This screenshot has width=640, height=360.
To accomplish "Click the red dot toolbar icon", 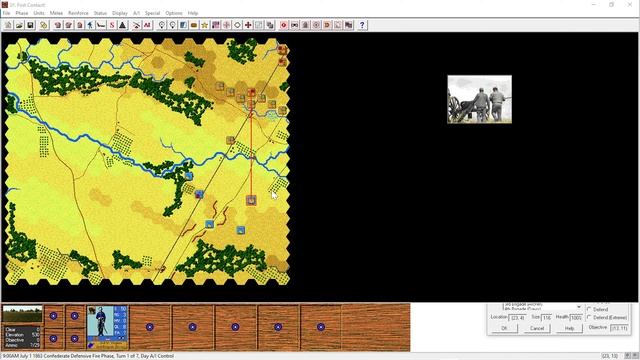I will [284, 25].
